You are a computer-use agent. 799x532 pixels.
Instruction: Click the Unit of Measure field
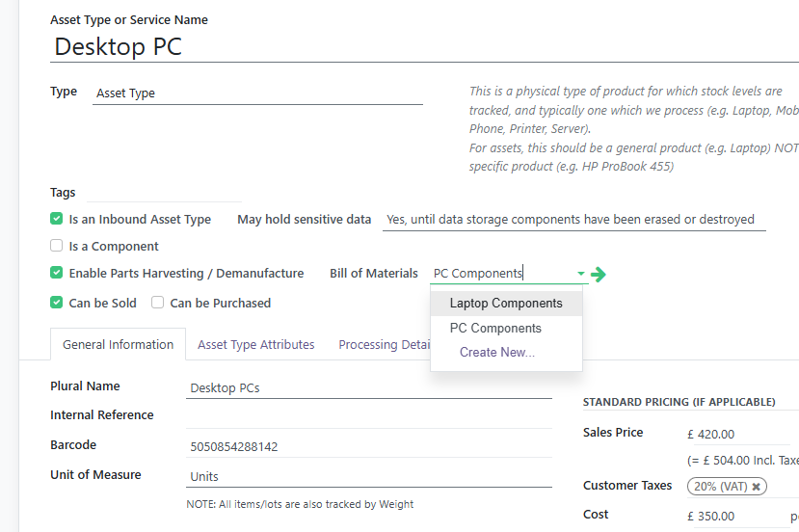(369, 476)
